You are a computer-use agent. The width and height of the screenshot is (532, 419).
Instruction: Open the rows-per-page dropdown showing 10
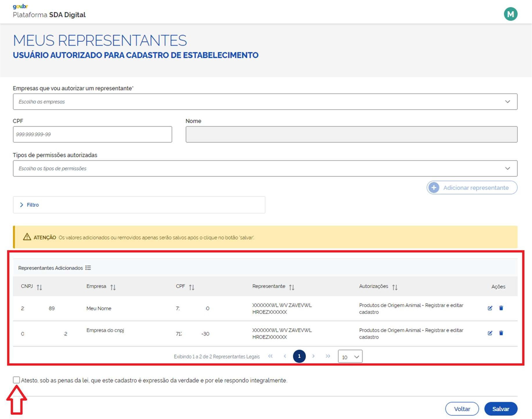click(x=350, y=357)
